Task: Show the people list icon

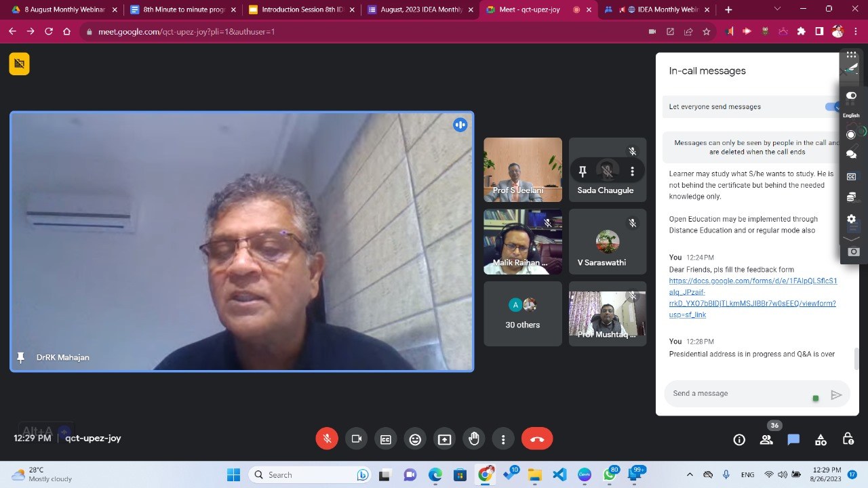Action: pos(766,440)
